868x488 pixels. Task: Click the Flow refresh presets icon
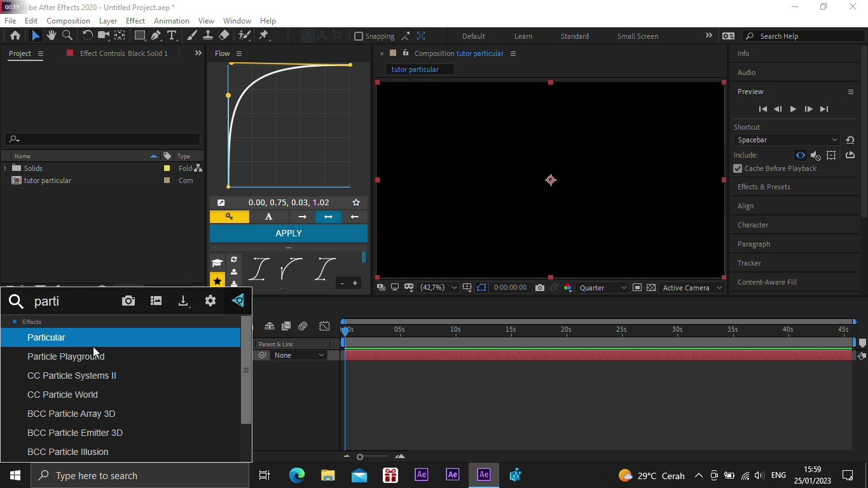[x=234, y=260]
